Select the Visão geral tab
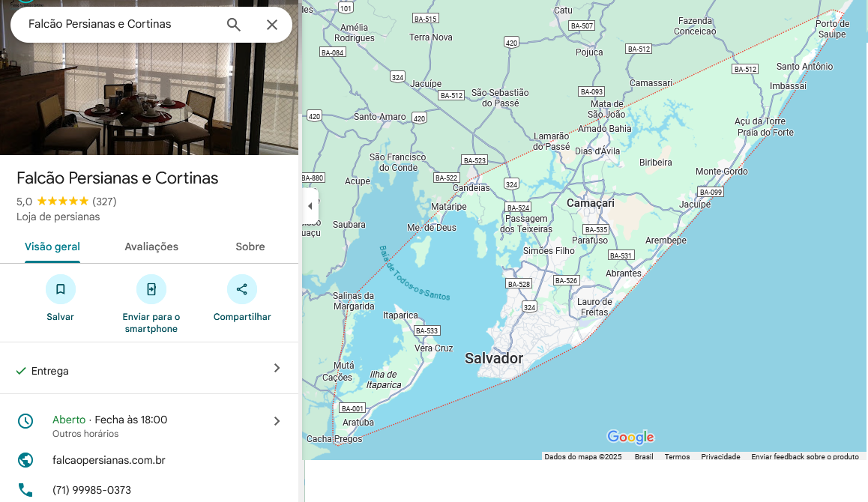The image size is (868, 502). tap(52, 247)
